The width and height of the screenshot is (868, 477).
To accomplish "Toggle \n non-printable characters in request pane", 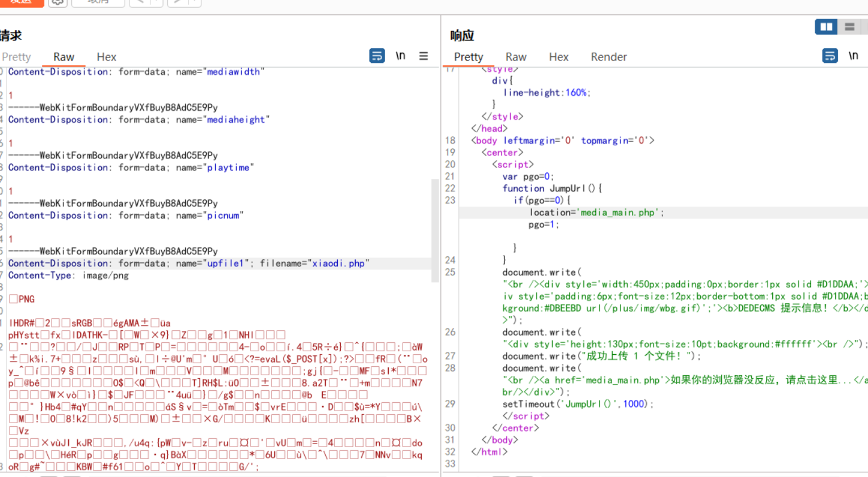I will point(400,56).
